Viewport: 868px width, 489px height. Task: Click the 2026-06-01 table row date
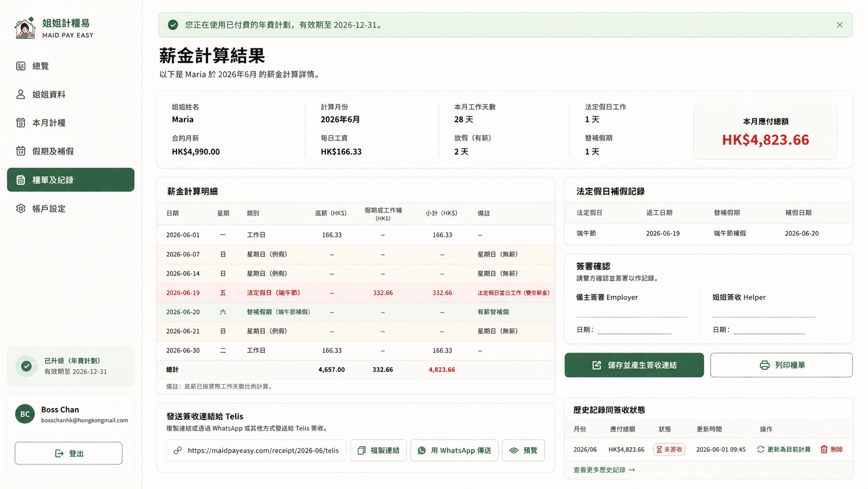pos(183,235)
